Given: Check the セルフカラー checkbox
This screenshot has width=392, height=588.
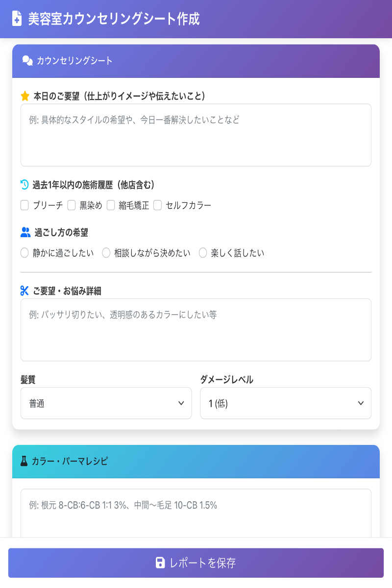Looking at the screenshot, I should pos(157,205).
